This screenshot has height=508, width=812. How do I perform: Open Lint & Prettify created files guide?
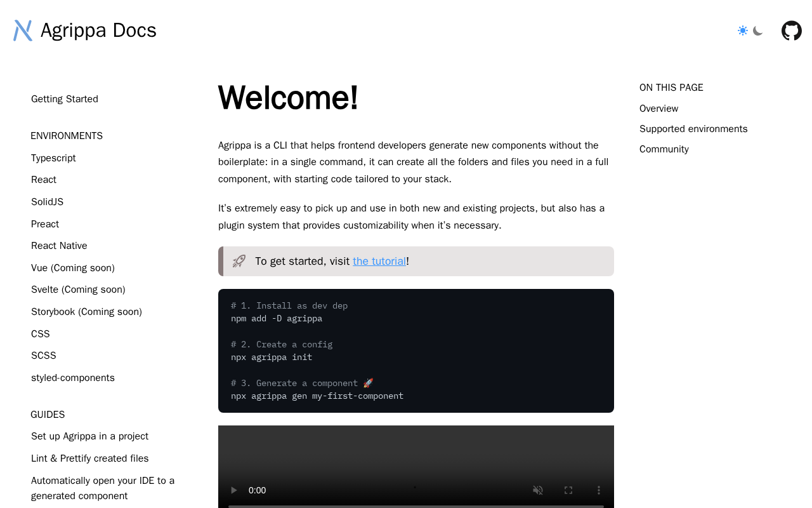[x=90, y=458]
